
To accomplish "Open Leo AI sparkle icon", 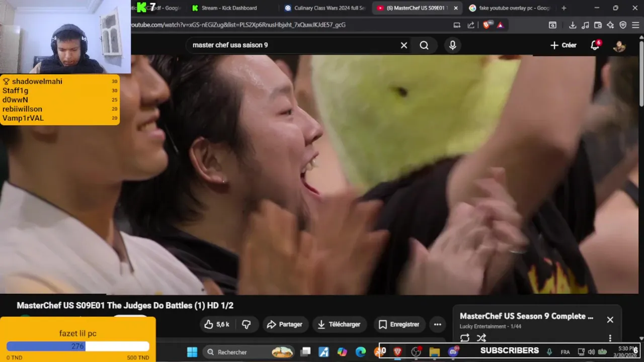I will pos(610,25).
